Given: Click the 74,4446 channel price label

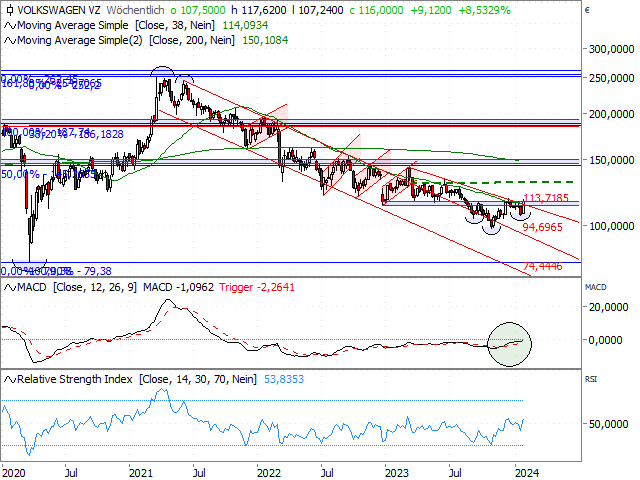Looking at the screenshot, I should [x=543, y=266].
